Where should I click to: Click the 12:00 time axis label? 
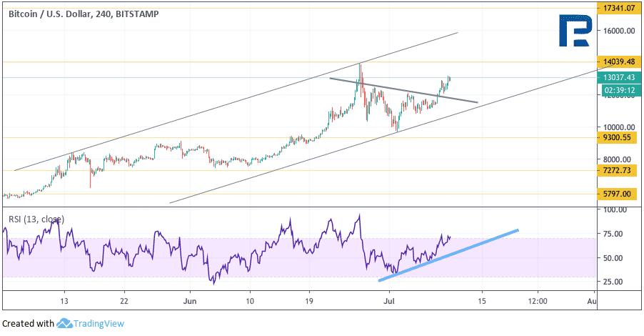[538, 301]
